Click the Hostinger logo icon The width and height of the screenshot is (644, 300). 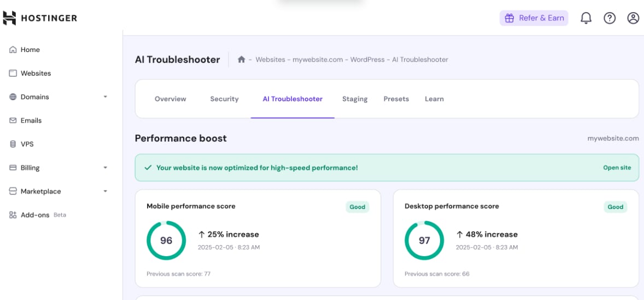pos(9,18)
